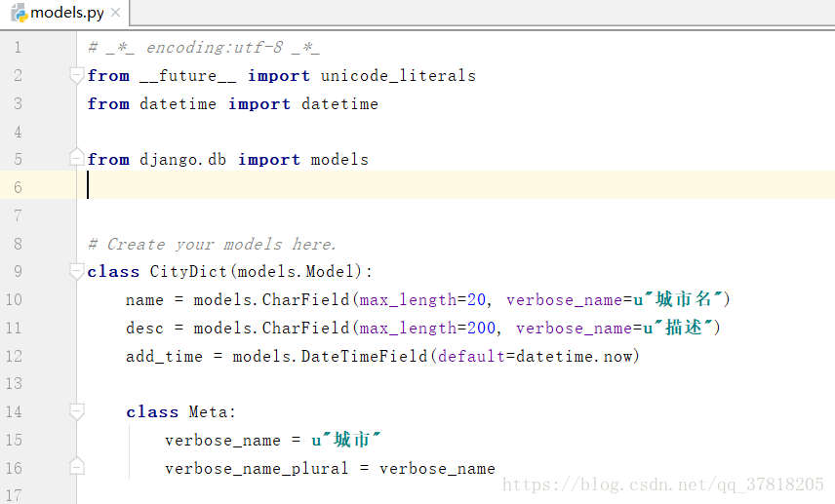Click the u"描述" string literal
This screenshot has width=835, height=504.
tap(678, 328)
